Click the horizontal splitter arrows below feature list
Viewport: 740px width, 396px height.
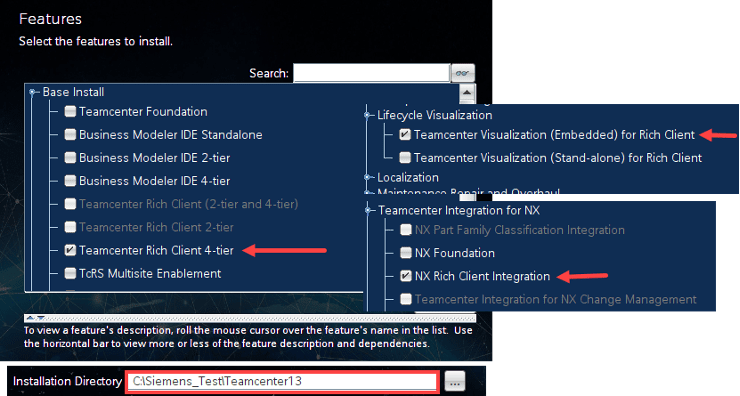pos(35,318)
